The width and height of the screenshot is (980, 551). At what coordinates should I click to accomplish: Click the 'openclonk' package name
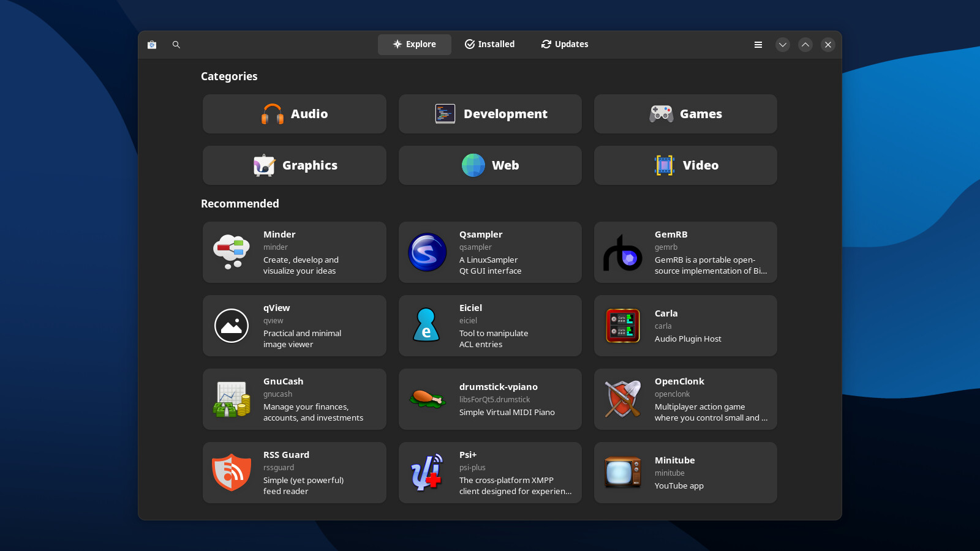tap(673, 394)
